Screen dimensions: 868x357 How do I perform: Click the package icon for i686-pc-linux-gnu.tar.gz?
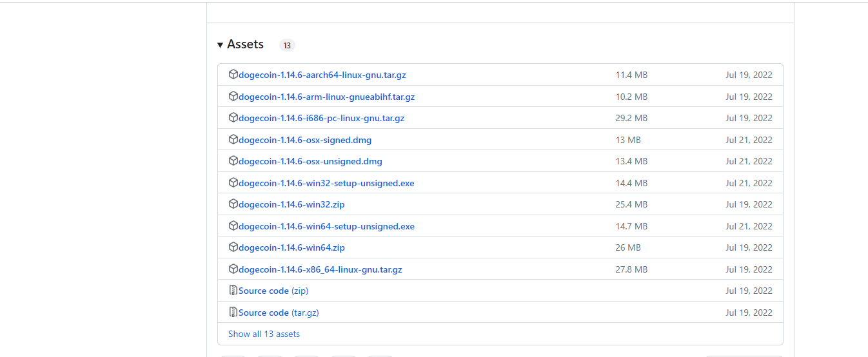[233, 117]
